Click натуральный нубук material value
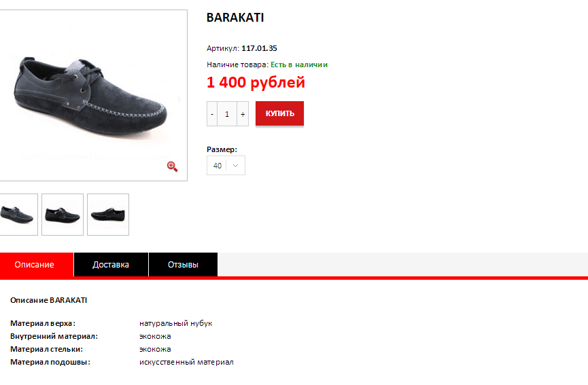 (175, 323)
